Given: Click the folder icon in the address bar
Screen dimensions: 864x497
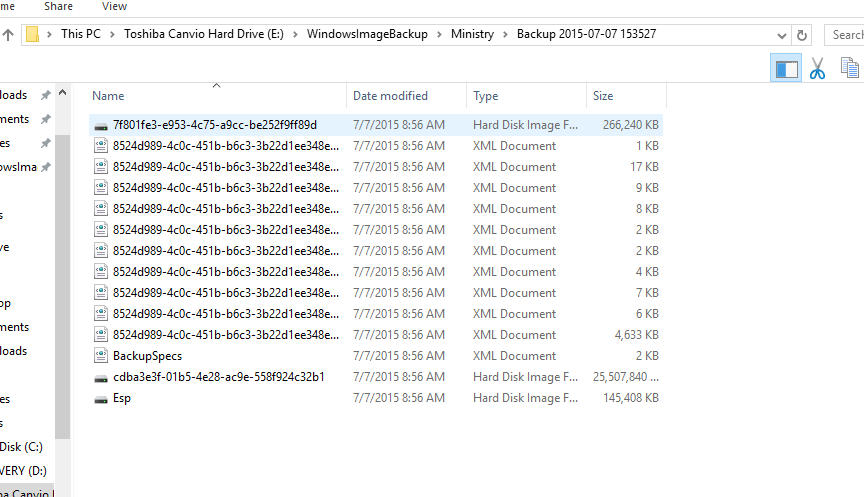Looking at the screenshot, I should (x=33, y=34).
